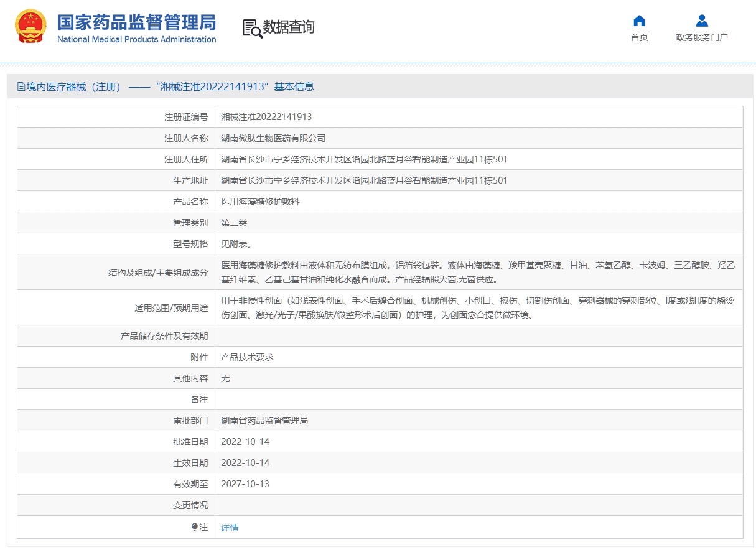
Task: Select registrant name 湖南微肽生物医药有限公司
Action: (x=273, y=138)
